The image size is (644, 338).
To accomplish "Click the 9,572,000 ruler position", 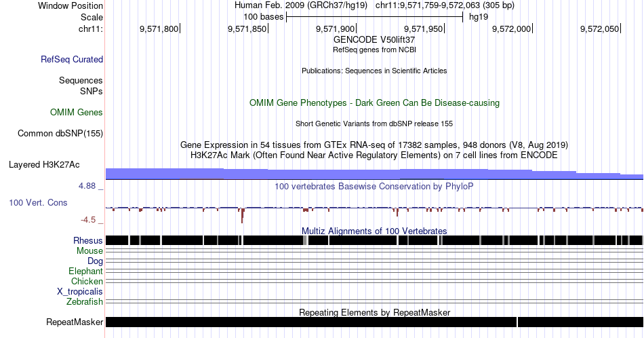I will [512, 29].
